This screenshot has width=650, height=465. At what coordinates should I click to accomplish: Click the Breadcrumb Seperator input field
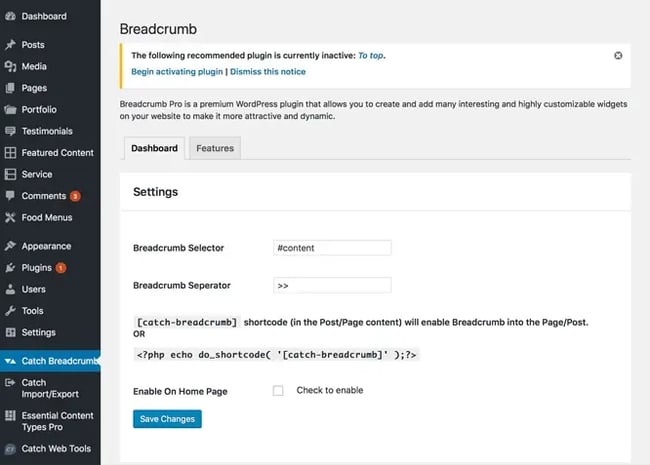[x=332, y=286]
